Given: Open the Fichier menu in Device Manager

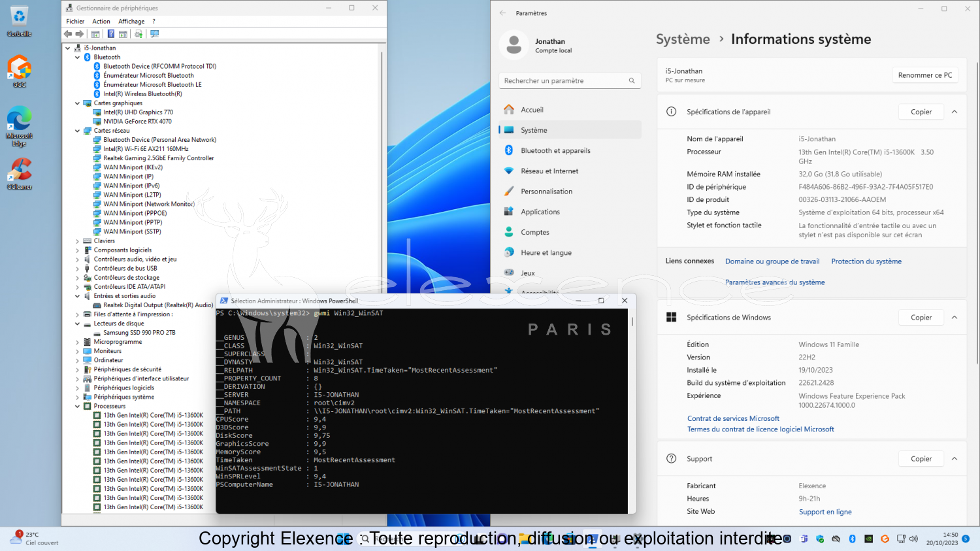Looking at the screenshot, I should tap(75, 22).
